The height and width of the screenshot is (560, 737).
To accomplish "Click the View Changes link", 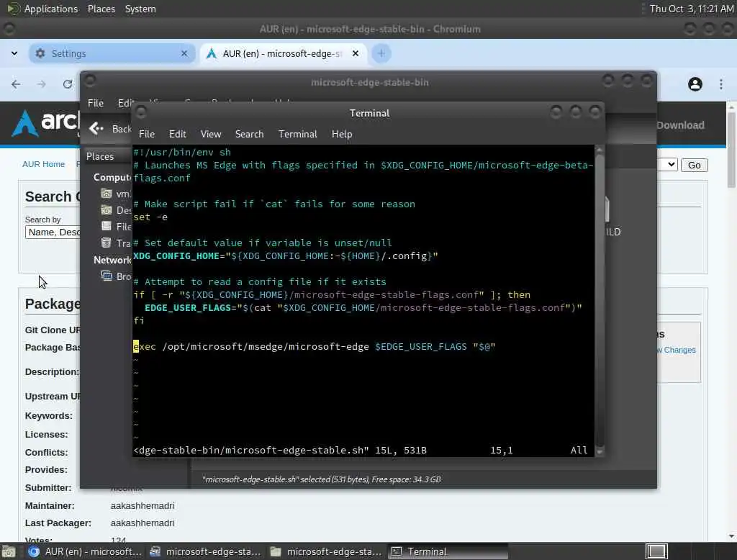I will click(x=677, y=350).
